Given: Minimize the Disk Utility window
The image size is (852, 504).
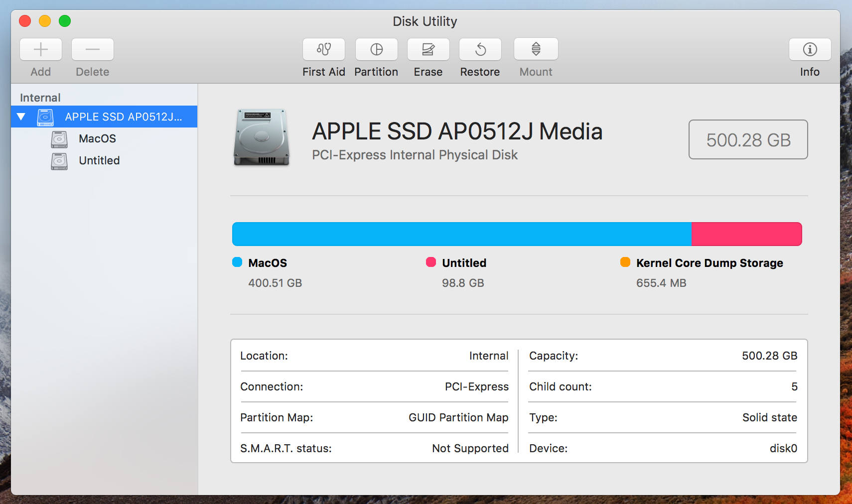Looking at the screenshot, I should [x=45, y=21].
